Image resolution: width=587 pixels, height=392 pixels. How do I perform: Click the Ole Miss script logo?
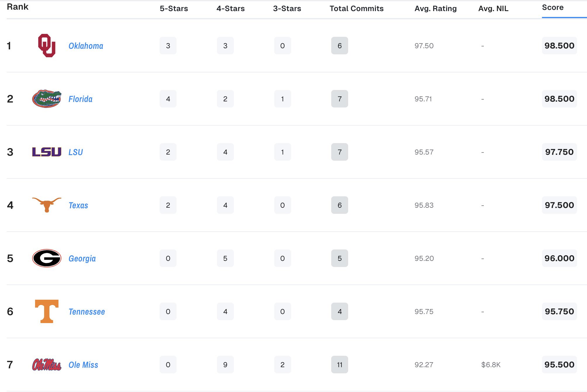(46, 365)
